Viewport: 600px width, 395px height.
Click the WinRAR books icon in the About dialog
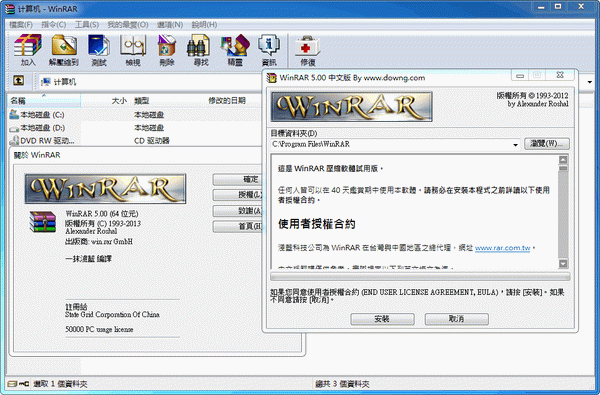pos(43,222)
